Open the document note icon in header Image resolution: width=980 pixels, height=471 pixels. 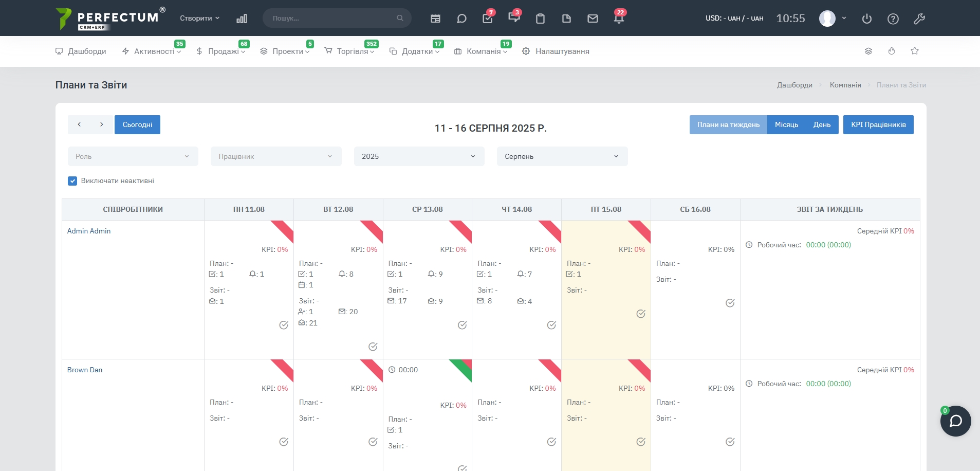click(566, 19)
